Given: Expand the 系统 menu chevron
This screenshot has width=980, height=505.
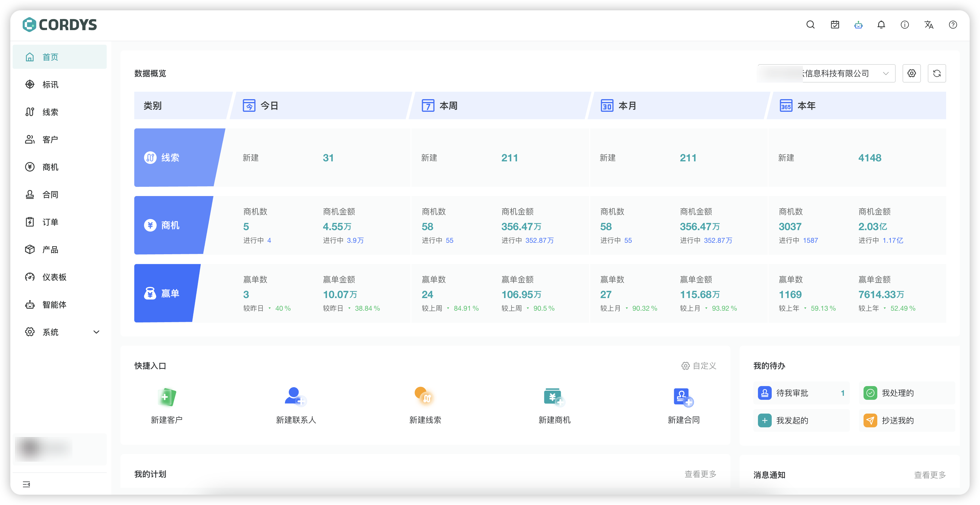Looking at the screenshot, I should (96, 332).
